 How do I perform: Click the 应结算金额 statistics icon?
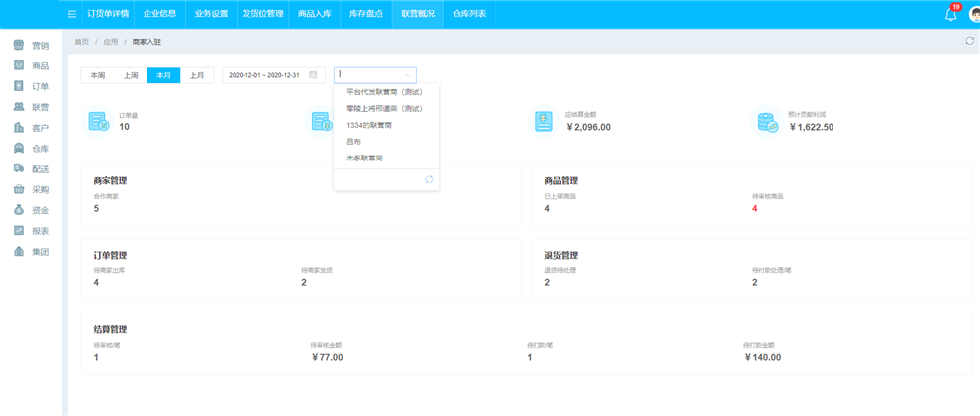point(543,121)
